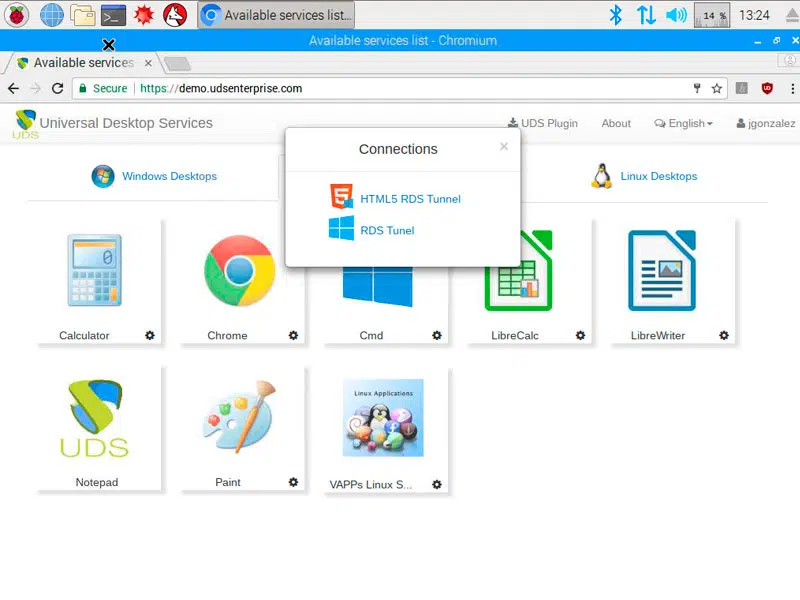Open connection settings for Calculator
Viewport: 800px width, 600px height.
[149, 335]
